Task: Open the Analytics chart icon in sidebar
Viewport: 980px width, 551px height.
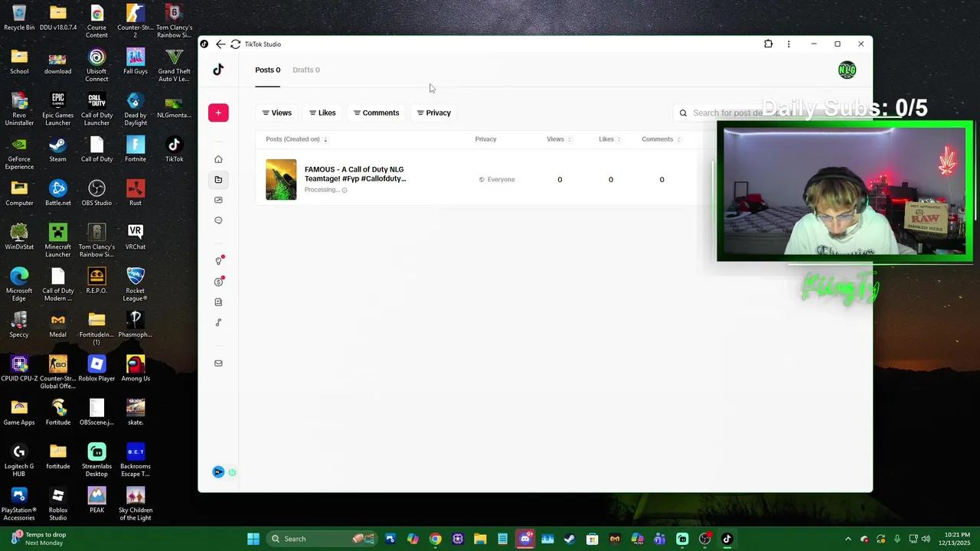Action: click(x=218, y=200)
